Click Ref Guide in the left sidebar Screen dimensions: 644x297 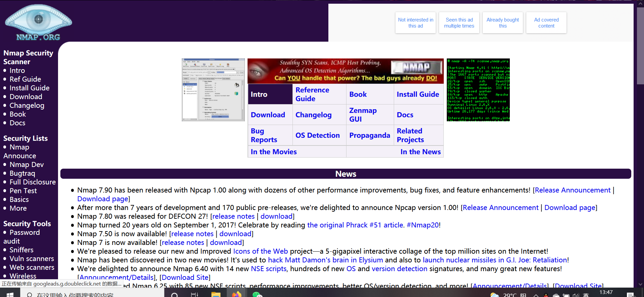click(25, 79)
